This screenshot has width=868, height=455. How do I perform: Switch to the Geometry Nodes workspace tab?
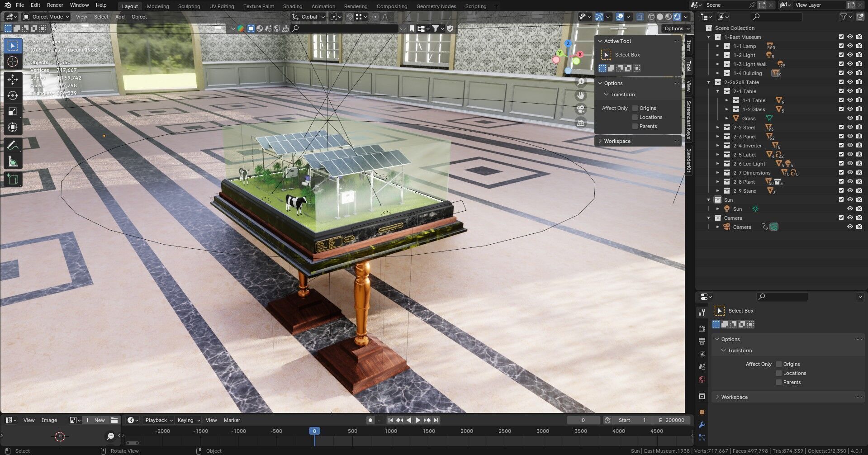pyautogui.click(x=436, y=6)
